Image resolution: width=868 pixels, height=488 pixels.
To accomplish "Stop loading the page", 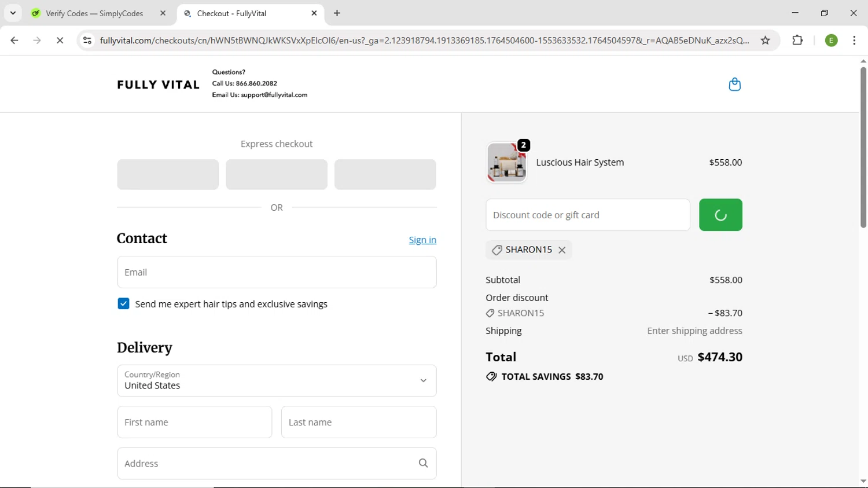I will coord(60,41).
